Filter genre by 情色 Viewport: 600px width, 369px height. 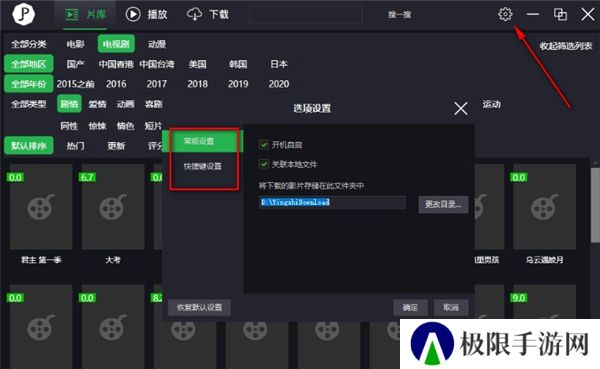tap(126, 126)
